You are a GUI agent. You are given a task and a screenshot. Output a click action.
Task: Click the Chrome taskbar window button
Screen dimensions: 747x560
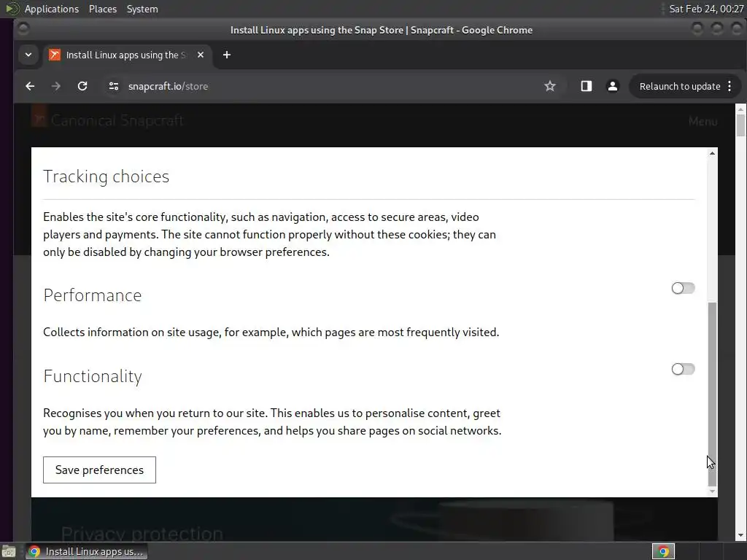point(86,551)
